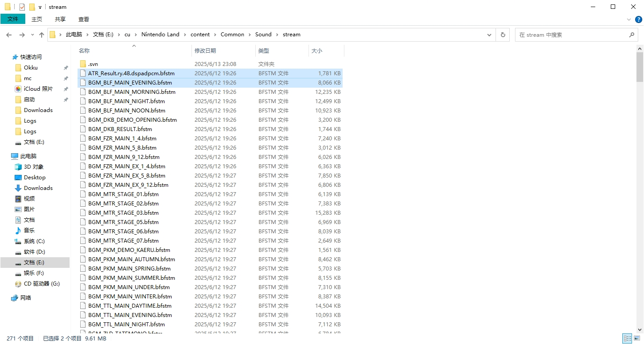Image resolution: width=644 pixels, height=344 pixels.
Task: Click the search magnifier icon
Action: [632, 35]
